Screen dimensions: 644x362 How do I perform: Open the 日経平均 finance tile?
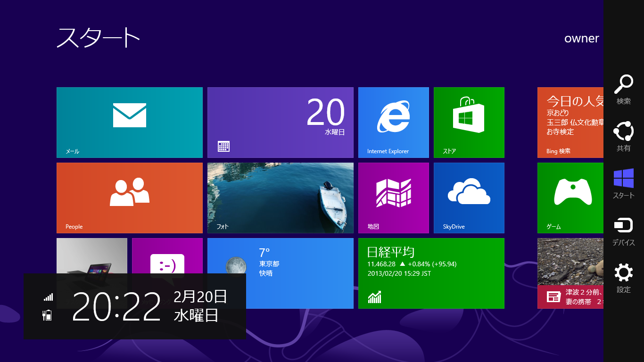pyautogui.click(x=431, y=273)
